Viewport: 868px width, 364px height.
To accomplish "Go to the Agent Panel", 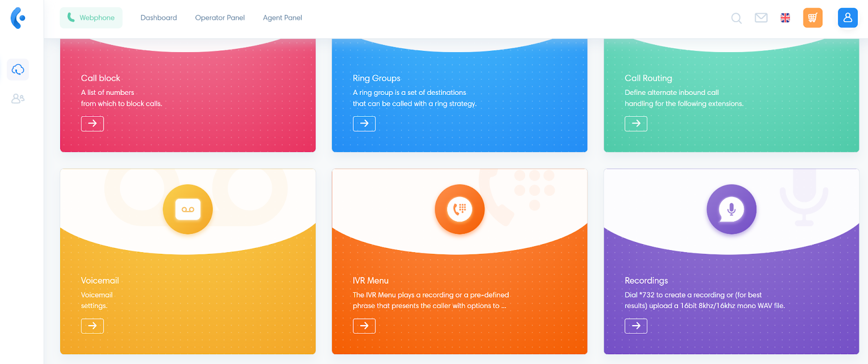I will click(x=282, y=18).
